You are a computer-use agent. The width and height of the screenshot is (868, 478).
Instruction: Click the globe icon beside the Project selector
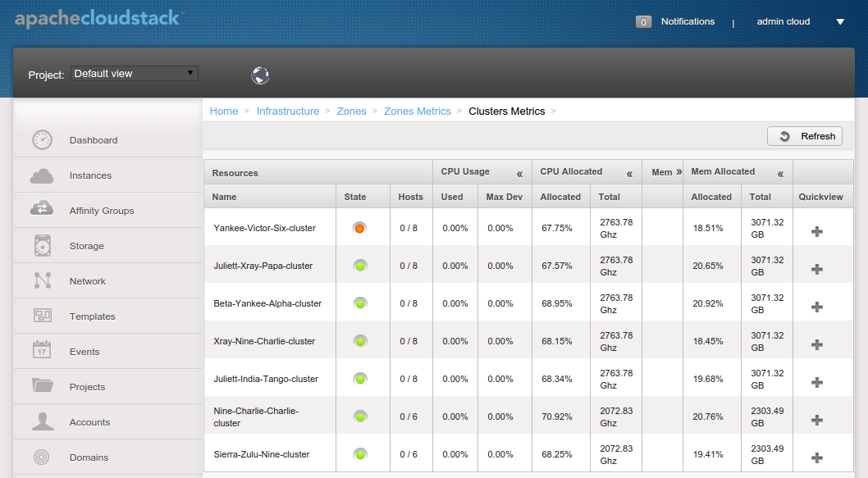click(260, 75)
